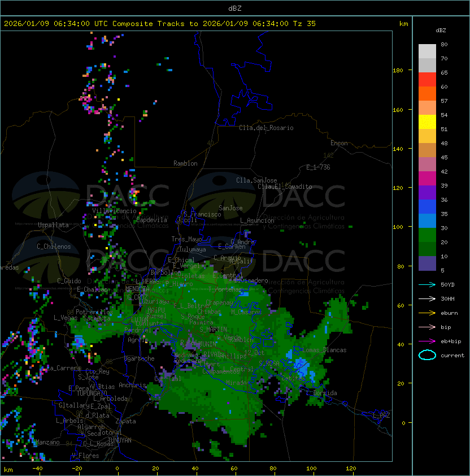Click the 'Ugarteche' map label
This screenshot has height=476, width=470.
tap(140, 358)
